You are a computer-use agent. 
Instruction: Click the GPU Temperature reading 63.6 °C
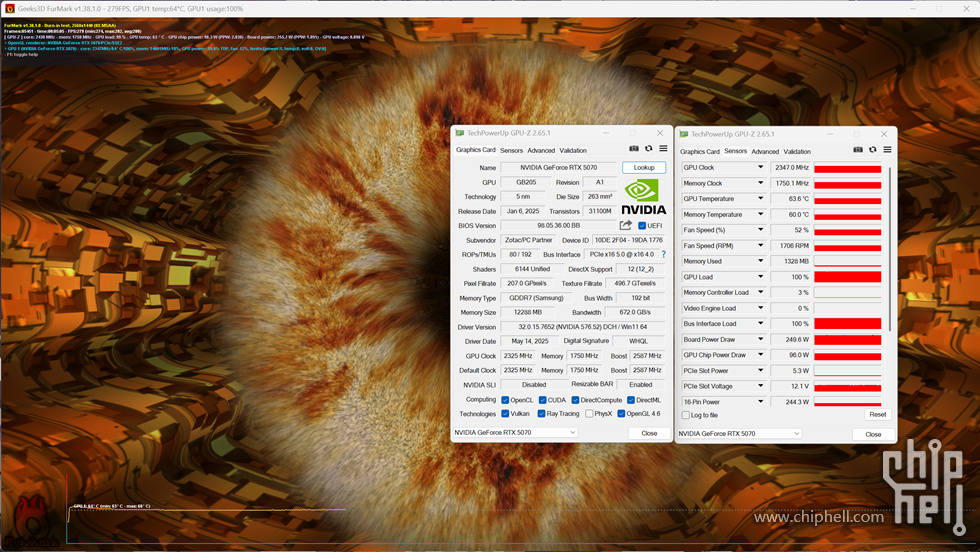pyautogui.click(x=791, y=199)
